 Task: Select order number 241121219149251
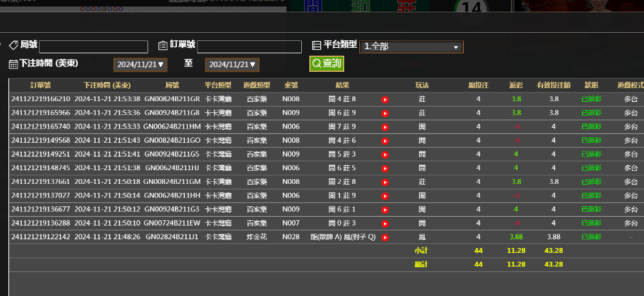(41, 154)
